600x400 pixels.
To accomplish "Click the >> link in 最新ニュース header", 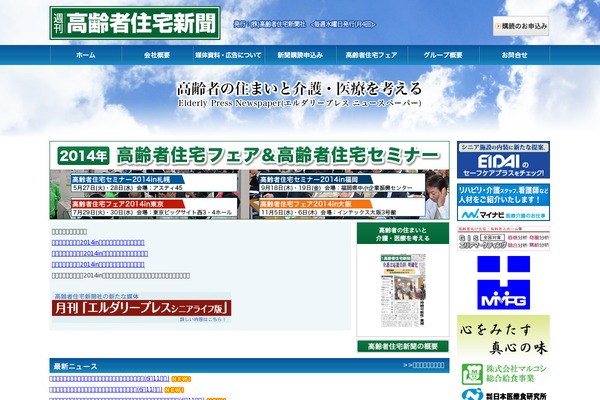I will (424, 365).
